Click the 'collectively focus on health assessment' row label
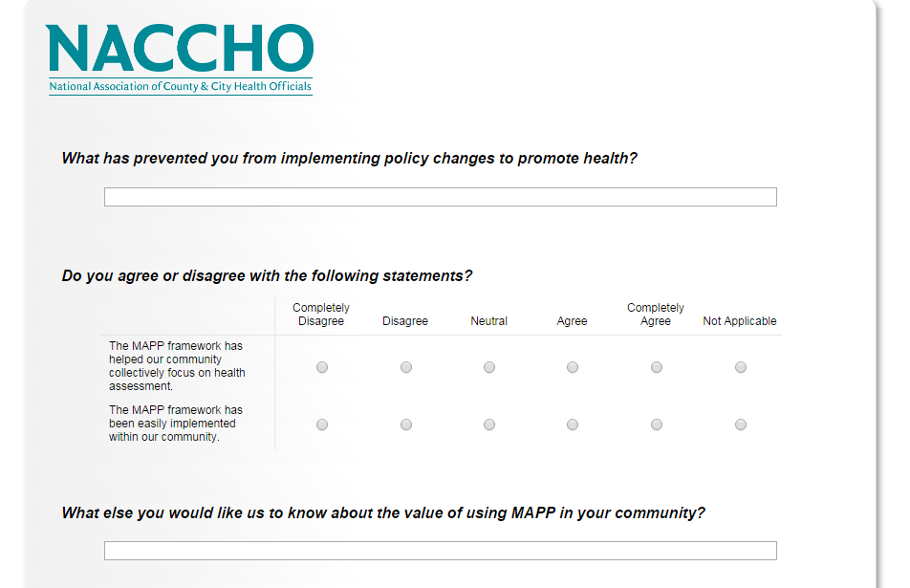The width and height of the screenshot is (910, 588). (x=177, y=366)
